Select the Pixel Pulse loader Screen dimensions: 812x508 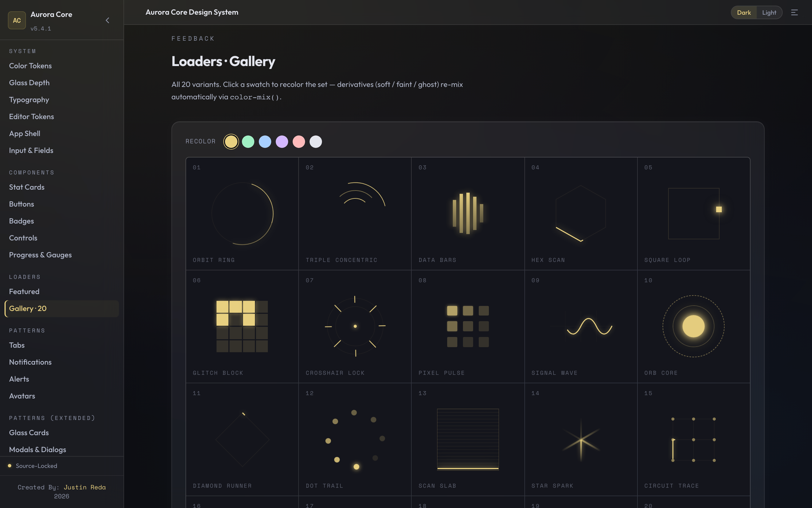click(x=468, y=327)
